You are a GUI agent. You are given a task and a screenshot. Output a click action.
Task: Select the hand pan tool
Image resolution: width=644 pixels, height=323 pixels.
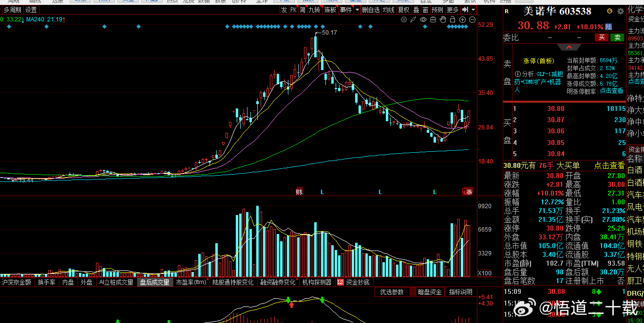pos(443,19)
